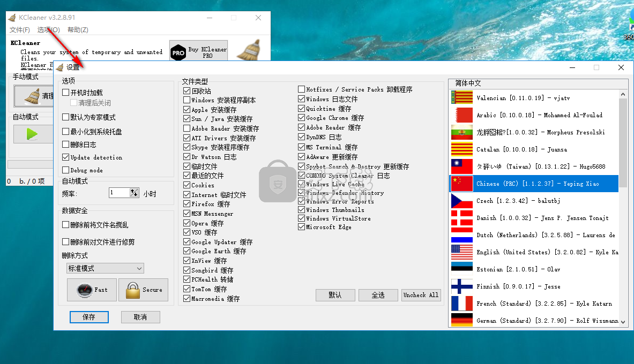The height and width of the screenshot is (364, 634).
Task: Uncheck the Cookies file type
Action: 187,185
